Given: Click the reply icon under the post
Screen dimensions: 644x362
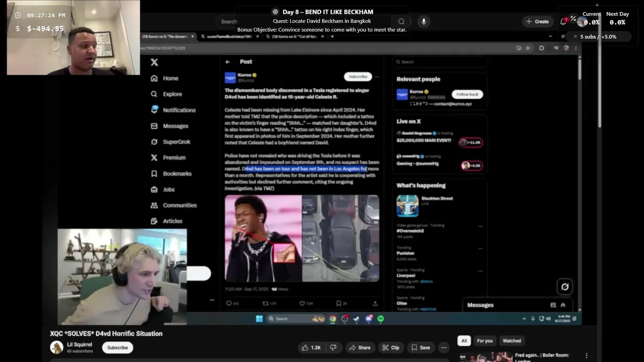Looking at the screenshot, I should pyautogui.click(x=229, y=304).
